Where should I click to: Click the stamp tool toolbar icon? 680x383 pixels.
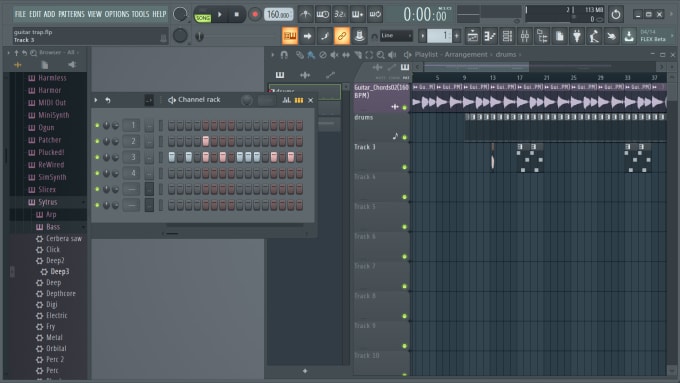[x=359, y=36]
